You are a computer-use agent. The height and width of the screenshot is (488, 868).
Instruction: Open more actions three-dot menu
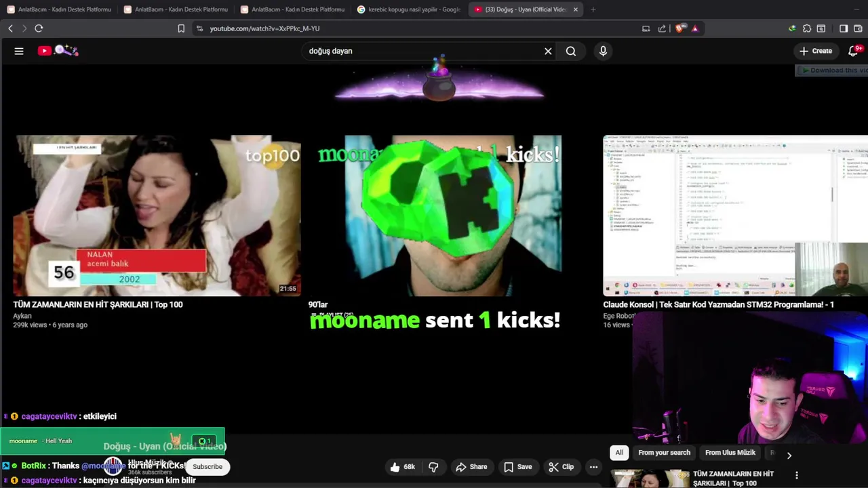point(593,467)
